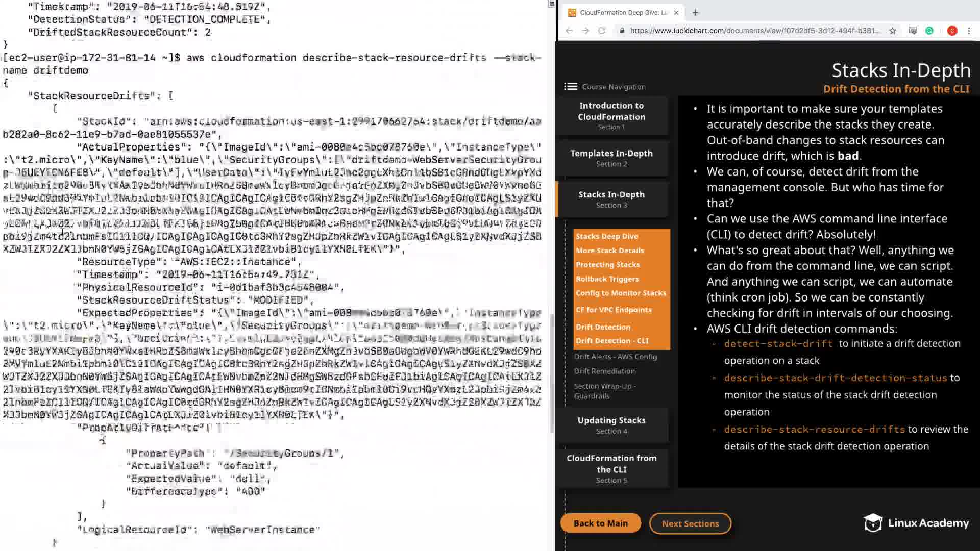Open a new browser tab

coord(695,13)
